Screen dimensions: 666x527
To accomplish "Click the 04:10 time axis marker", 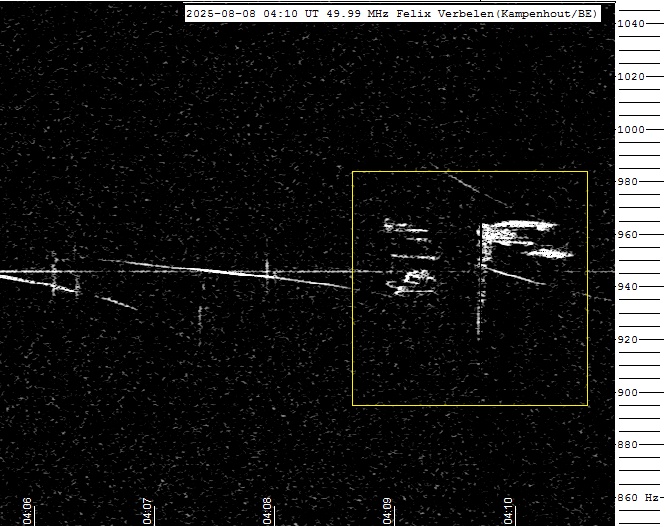I will [x=508, y=511].
